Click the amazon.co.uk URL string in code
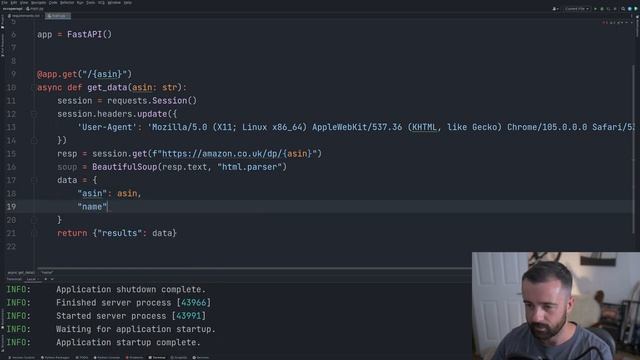The height and width of the screenshot is (360, 640). [x=237, y=154]
